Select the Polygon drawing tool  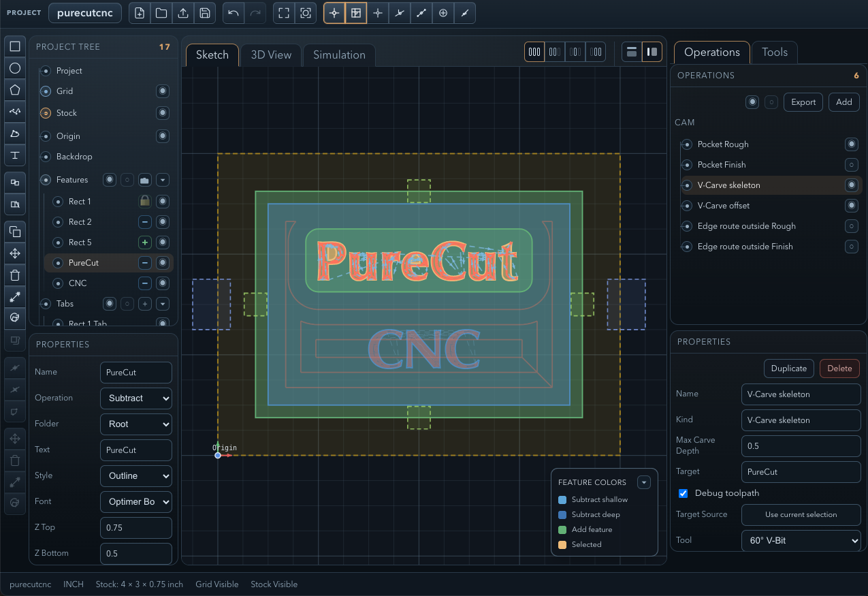15,90
